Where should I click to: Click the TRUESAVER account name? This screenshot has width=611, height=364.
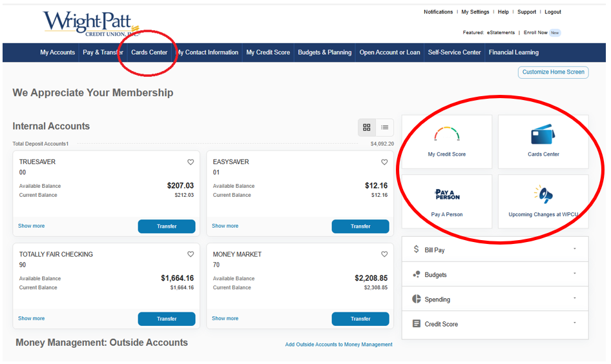[37, 161]
